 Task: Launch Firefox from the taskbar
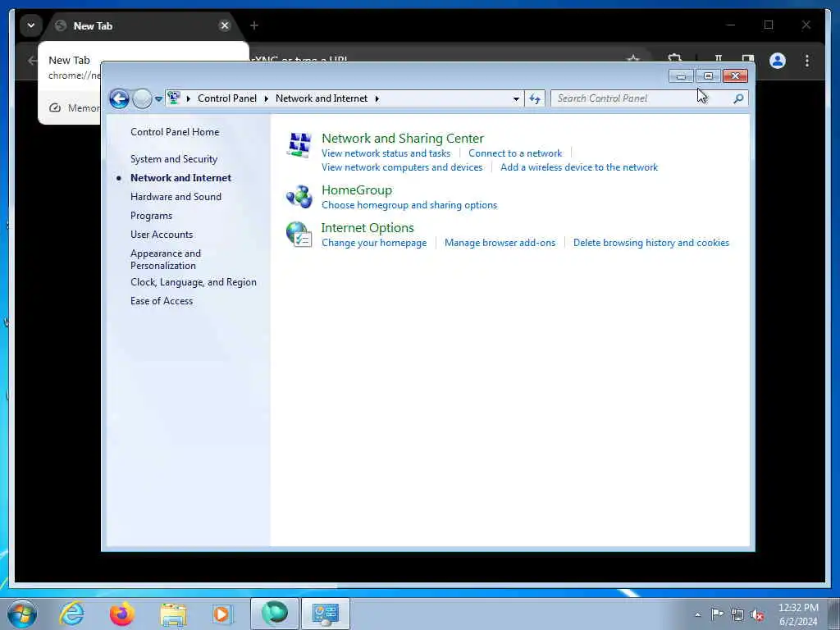[x=122, y=614]
